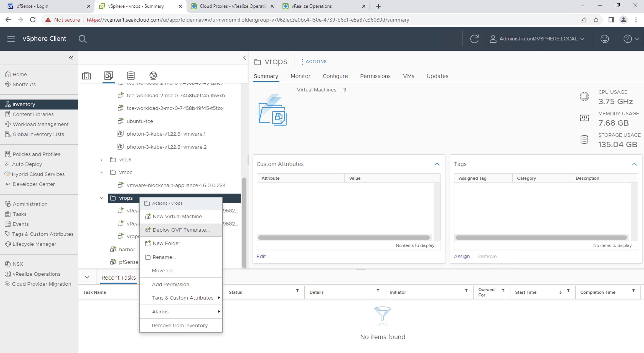Switch to the Updates tab
This screenshot has height=353, width=644.
pos(437,76)
